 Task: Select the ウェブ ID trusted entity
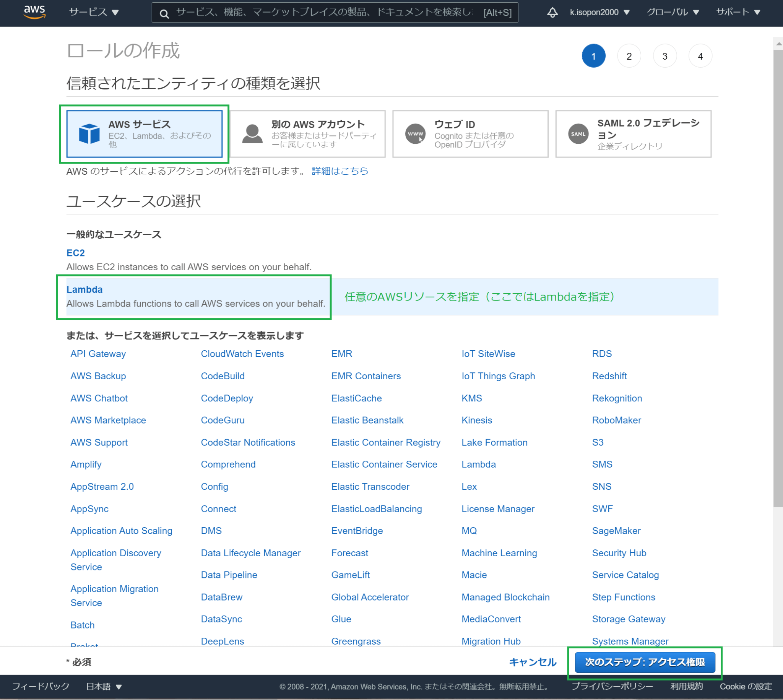pyautogui.click(x=470, y=134)
